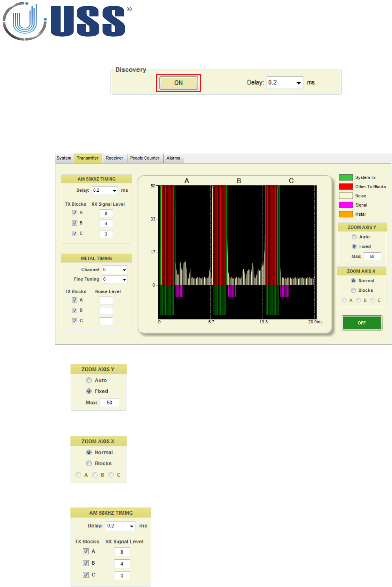Image resolution: width=392 pixels, height=587 pixels.
Task: Select radio A in the enlarged Zoom Axis X panel
Action: pyautogui.click(x=78, y=475)
